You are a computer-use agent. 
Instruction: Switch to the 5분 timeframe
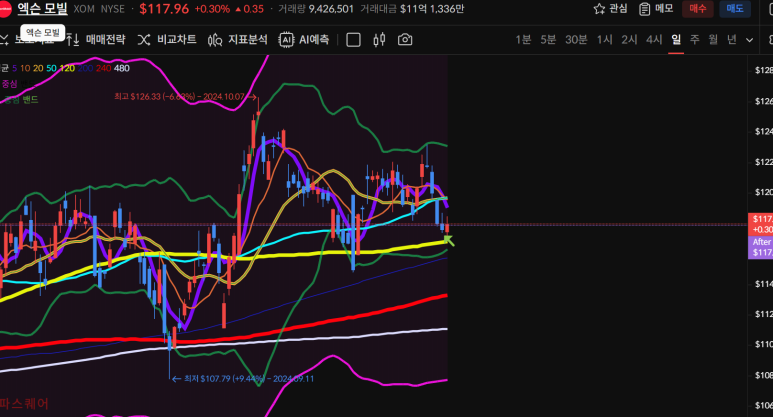548,39
